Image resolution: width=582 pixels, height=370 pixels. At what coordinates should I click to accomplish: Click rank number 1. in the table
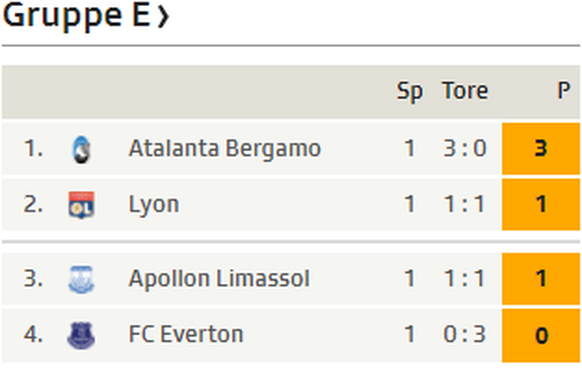[x=33, y=148]
